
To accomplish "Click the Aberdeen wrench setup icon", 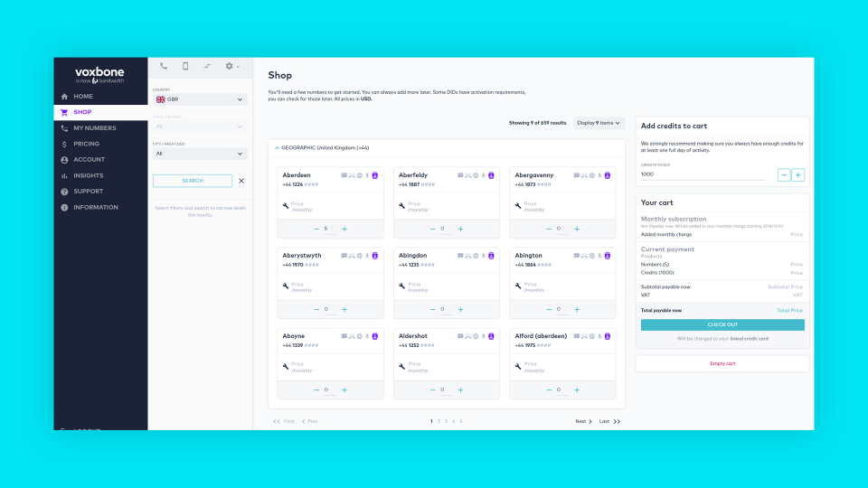I will tap(286, 206).
